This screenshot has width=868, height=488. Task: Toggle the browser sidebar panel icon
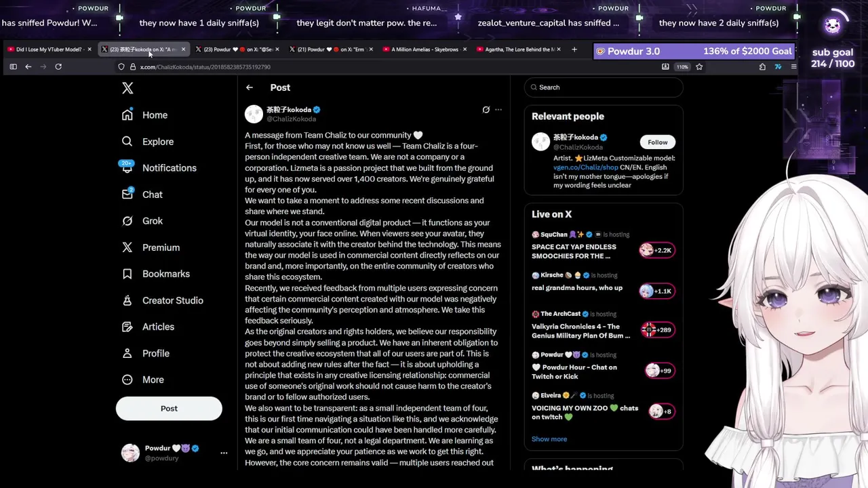click(13, 66)
